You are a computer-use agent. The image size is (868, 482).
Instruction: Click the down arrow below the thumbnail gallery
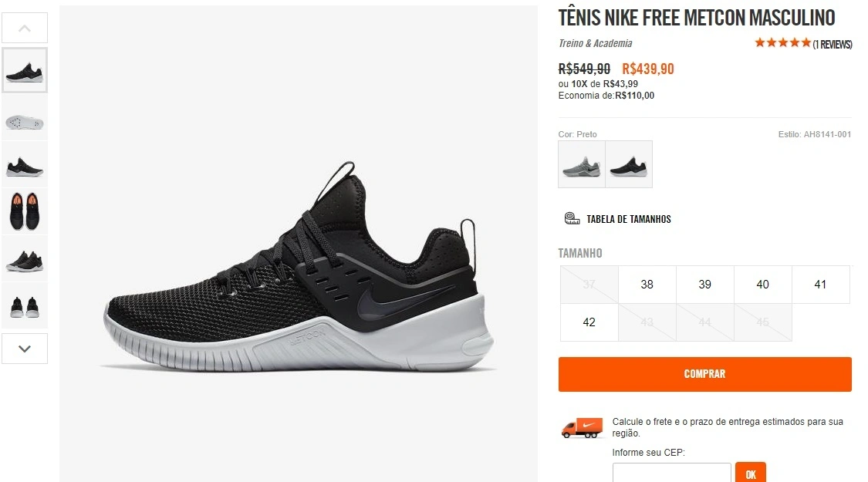[x=25, y=349]
